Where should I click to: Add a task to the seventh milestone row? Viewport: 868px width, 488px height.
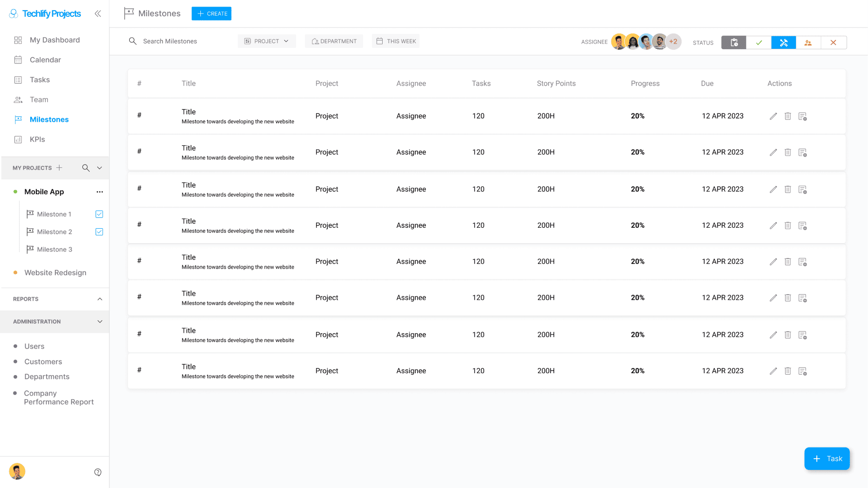(802, 335)
